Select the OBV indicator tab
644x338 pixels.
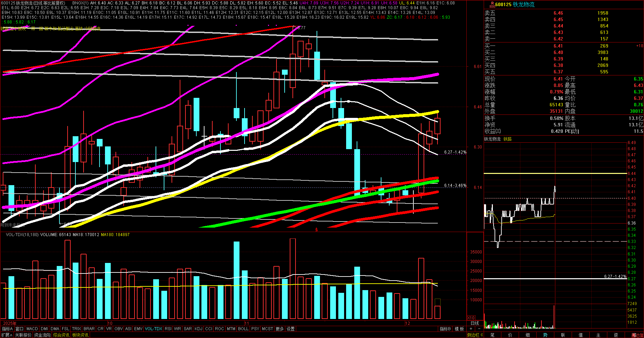[119, 329]
